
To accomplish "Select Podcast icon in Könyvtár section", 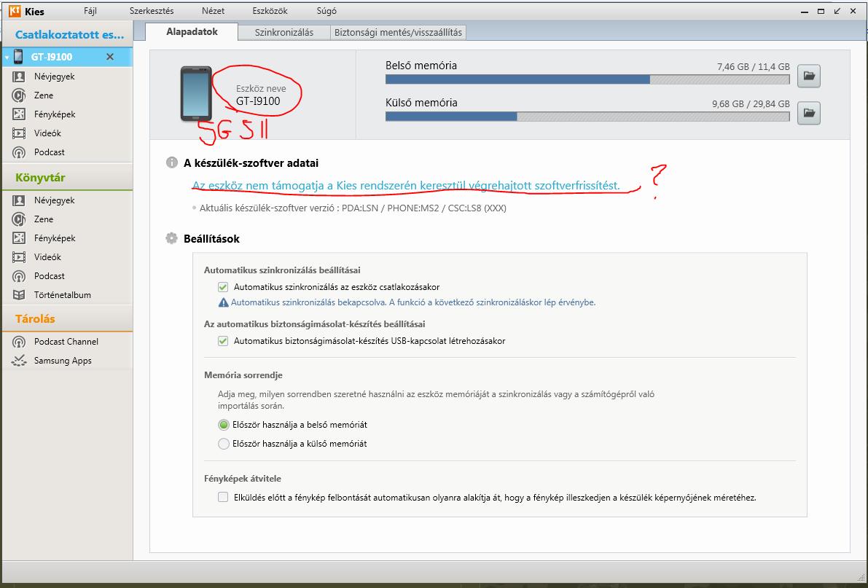I will coord(19,276).
